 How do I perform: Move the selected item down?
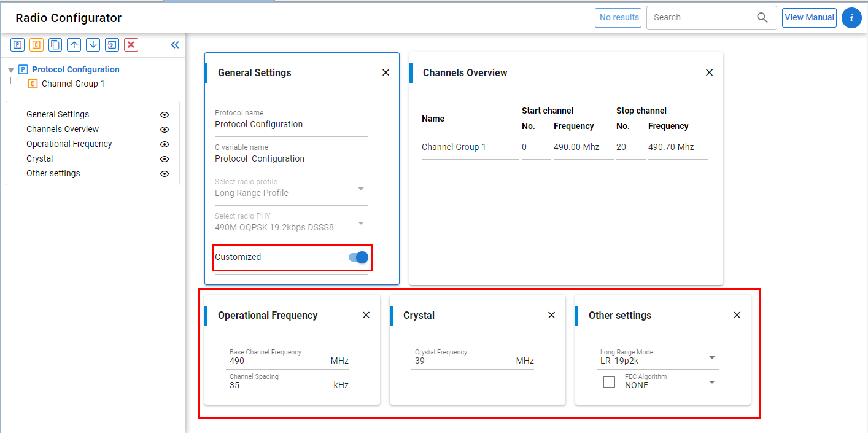click(x=93, y=44)
